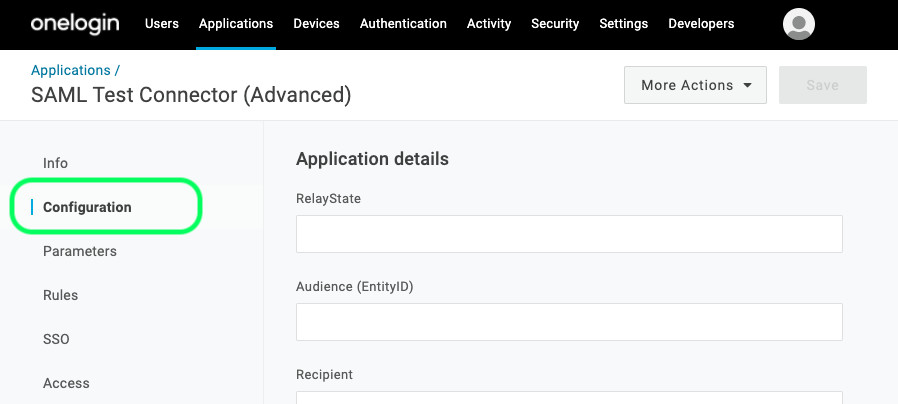Open the SSO tab
Image resolution: width=898 pixels, height=404 pixels.
[56, 339]
